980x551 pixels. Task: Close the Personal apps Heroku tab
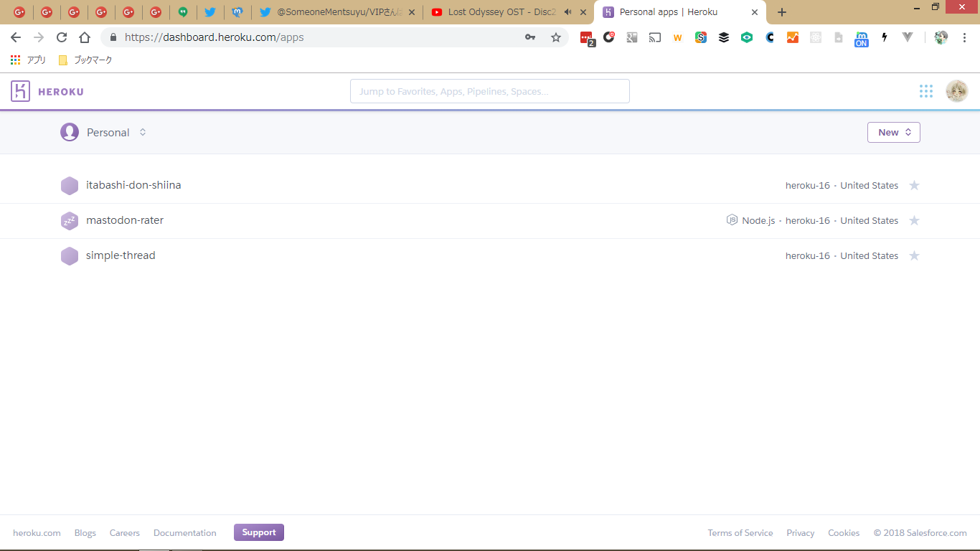pos(755,12)
